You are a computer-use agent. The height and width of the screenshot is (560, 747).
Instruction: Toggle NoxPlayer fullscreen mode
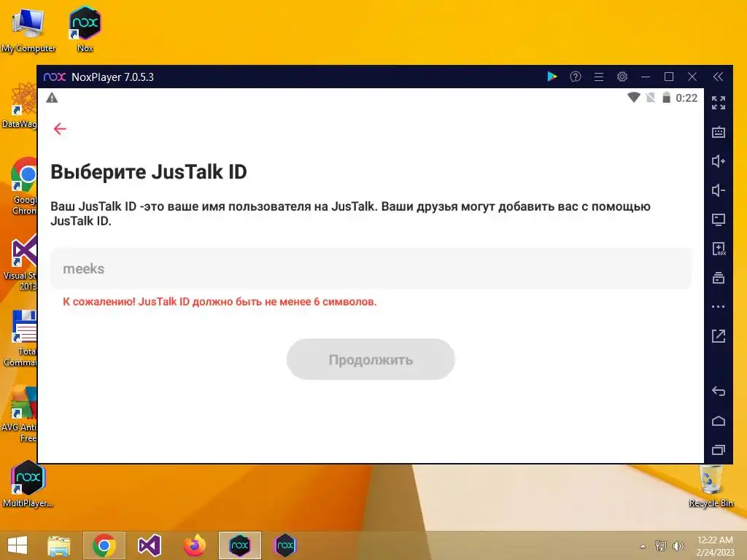click(x=719, y=102)
